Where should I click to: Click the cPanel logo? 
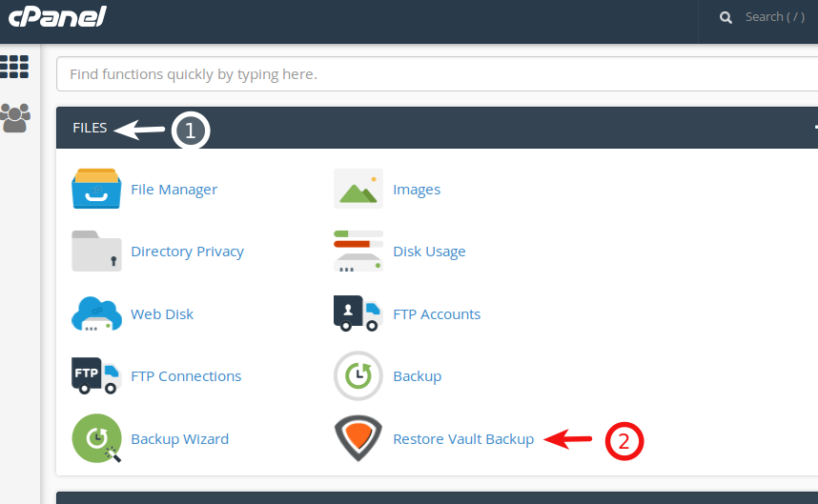57,17
